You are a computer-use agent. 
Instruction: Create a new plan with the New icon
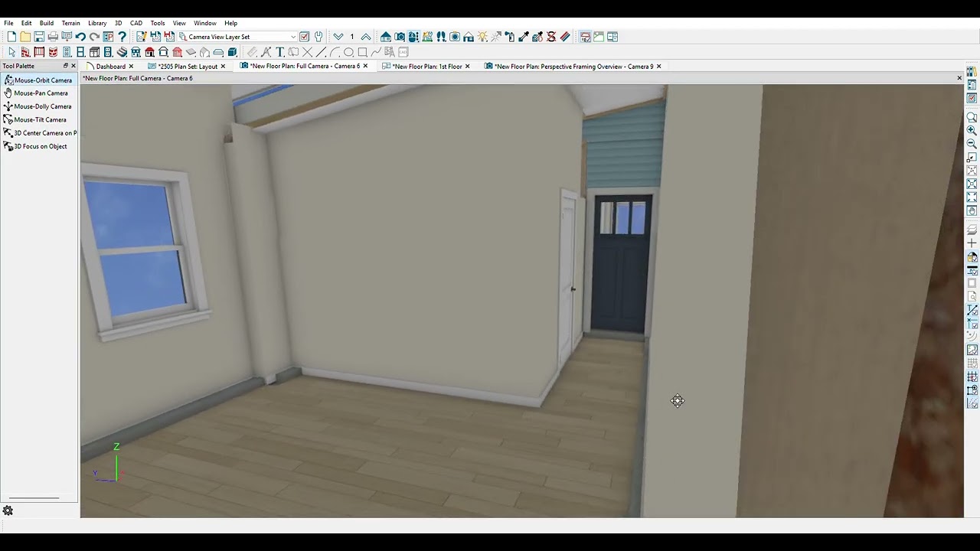(11, 37)
